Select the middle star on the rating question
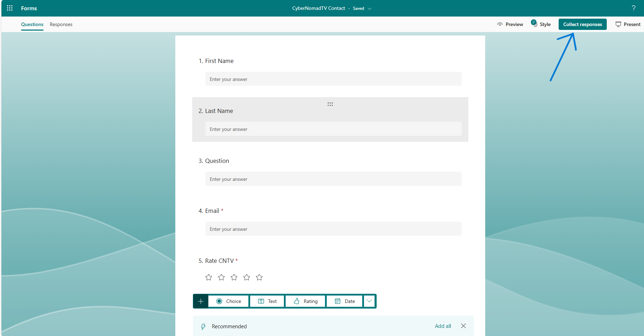The image size is (644, 336). tap(234, 277)
